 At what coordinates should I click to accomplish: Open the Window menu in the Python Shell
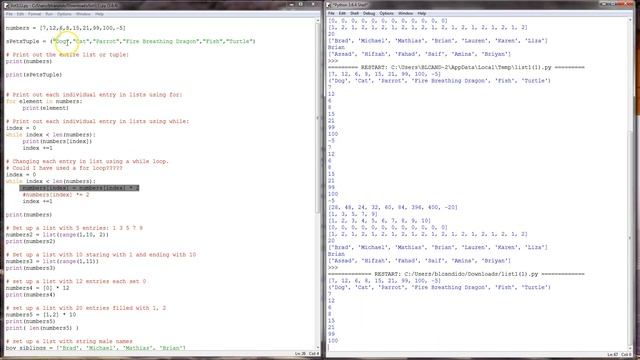tap(405, 13)
